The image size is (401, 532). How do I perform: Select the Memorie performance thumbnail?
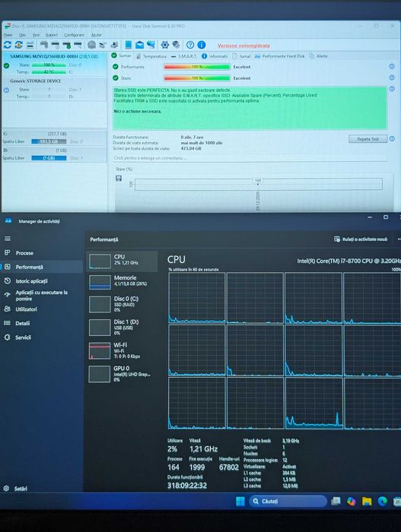coord(122,282)
